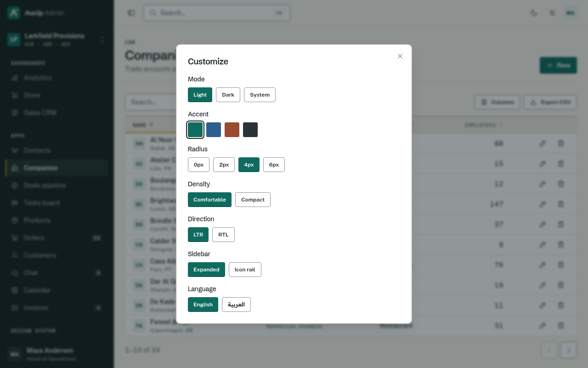Open Store in the sidebar

pyautogui.click(x=57, y=95)
